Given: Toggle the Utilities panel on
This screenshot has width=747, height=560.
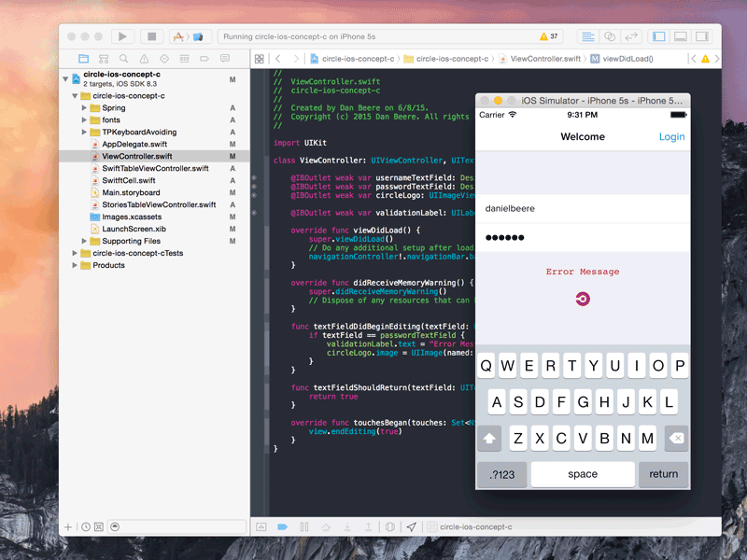Looking at the screenshot, I should pyautogui.click(x=701, y=36).
